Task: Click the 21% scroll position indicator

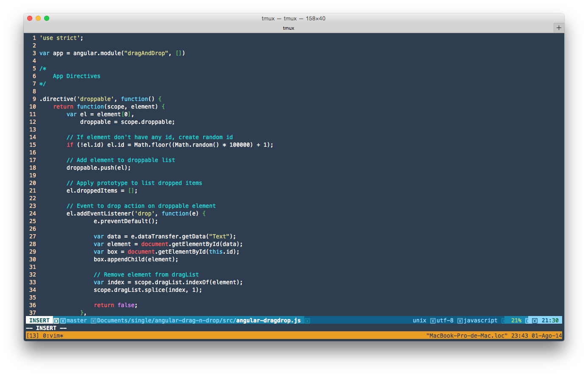Action: [516, 320]
